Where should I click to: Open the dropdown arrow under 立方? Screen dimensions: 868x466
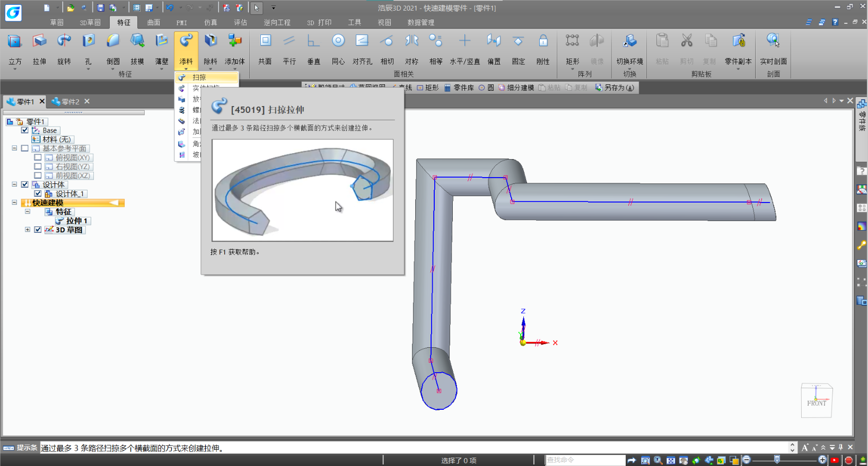coord(15,69)
